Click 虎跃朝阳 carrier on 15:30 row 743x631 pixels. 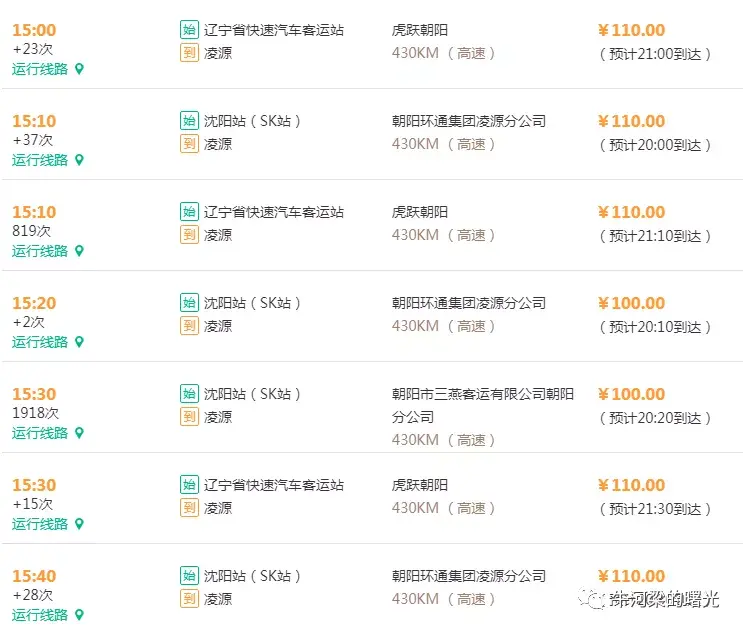[x=420, y=485]
